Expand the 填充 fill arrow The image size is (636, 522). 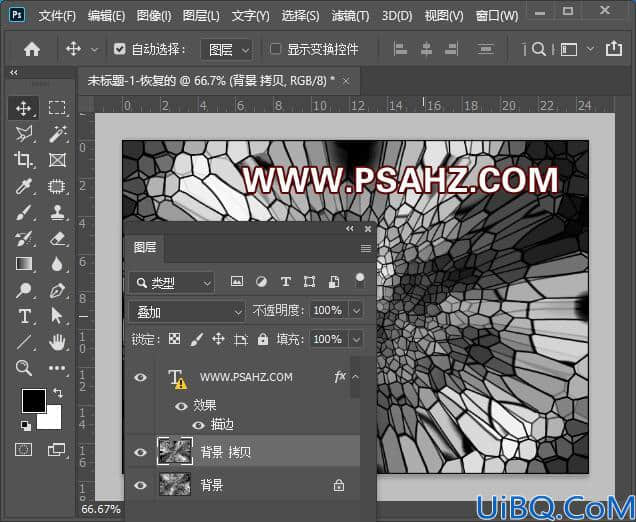tap(356, 339)
